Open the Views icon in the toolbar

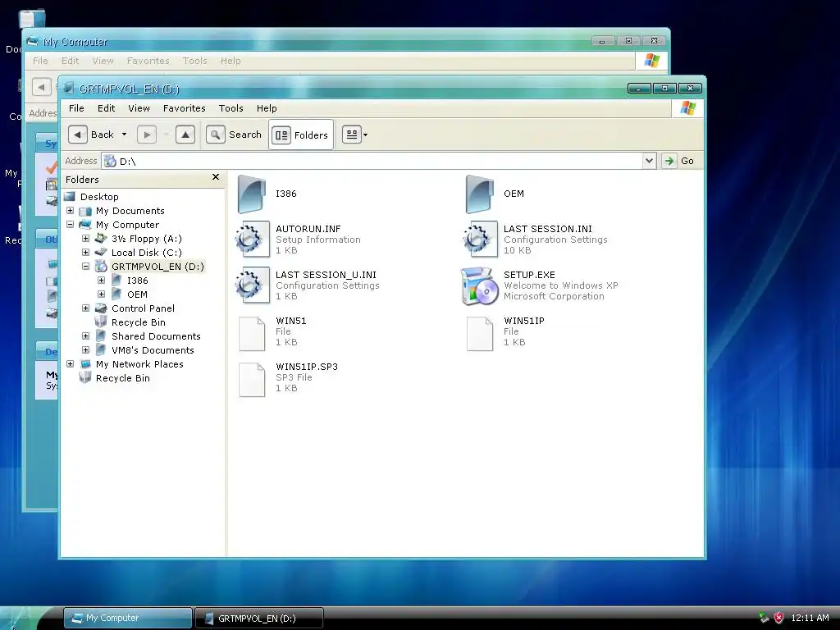[x=351, y=135]
